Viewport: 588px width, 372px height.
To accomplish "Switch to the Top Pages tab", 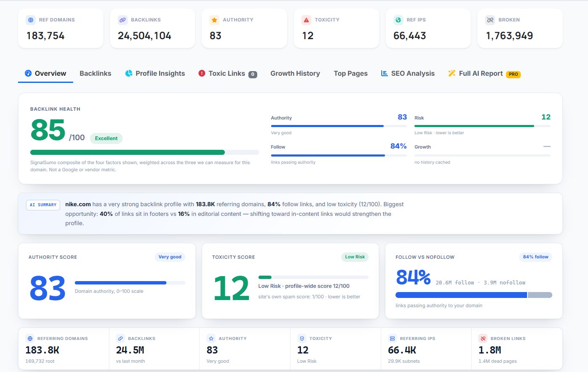I will pyautogui.click(x=351, y=74).
